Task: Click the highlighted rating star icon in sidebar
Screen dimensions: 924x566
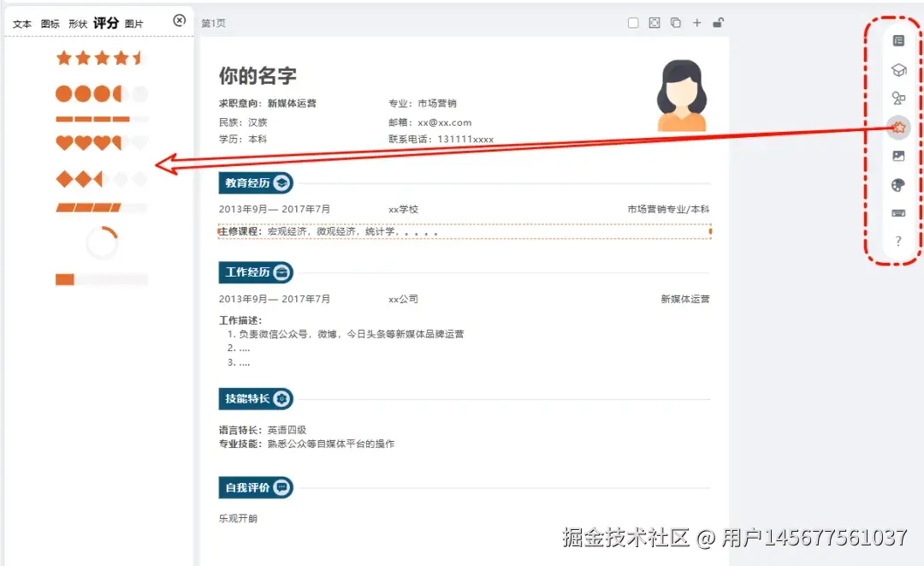Action: coord(897,127)
